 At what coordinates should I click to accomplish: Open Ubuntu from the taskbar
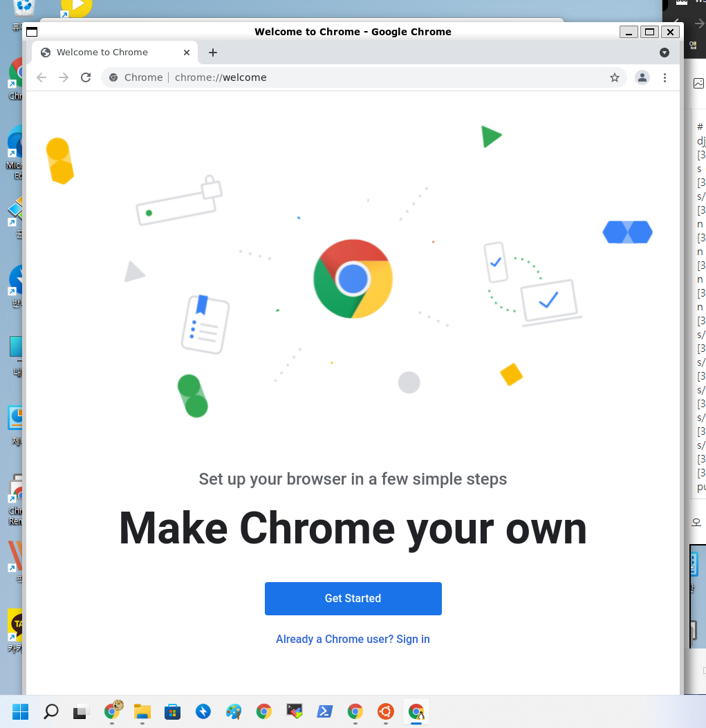386,711
